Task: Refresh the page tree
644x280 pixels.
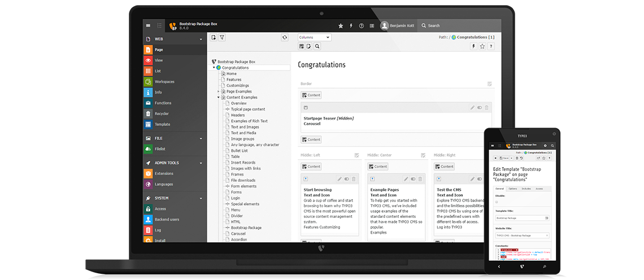Action: [x=285, y=37]
